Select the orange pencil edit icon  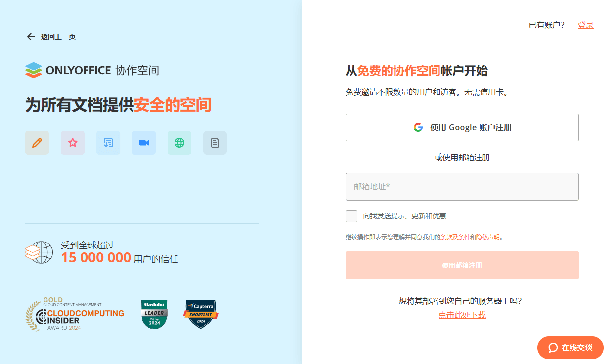tap(37, 143)
